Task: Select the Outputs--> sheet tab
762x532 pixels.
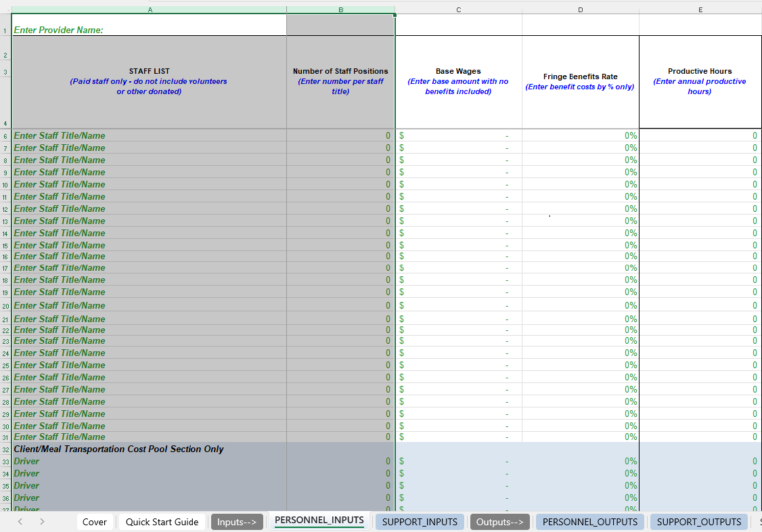Action: (499, 521)
